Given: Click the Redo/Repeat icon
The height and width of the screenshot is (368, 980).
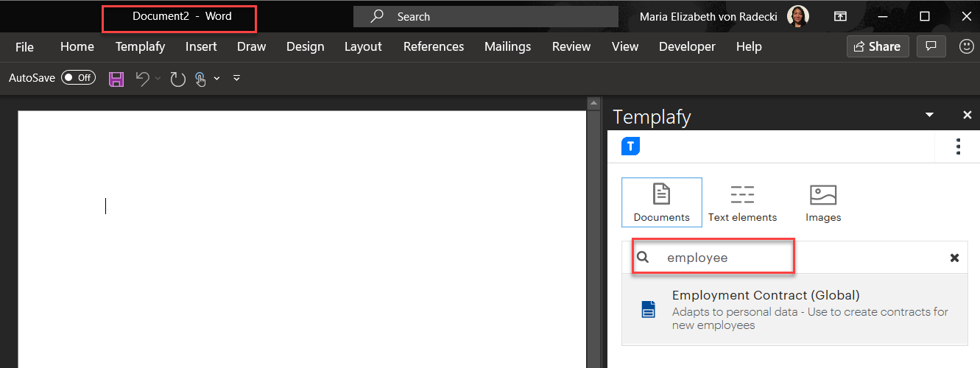Looking at the screenshot, I should [177, 79].
